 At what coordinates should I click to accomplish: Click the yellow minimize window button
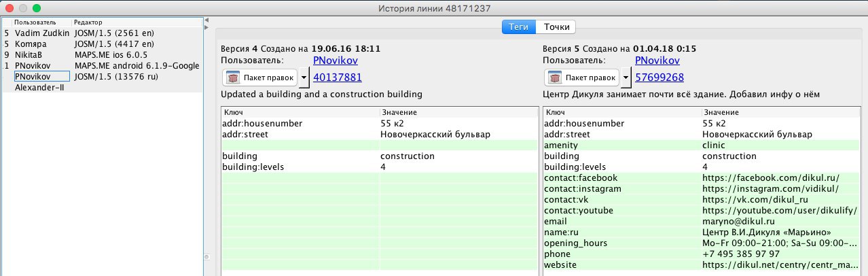point(23,8)
